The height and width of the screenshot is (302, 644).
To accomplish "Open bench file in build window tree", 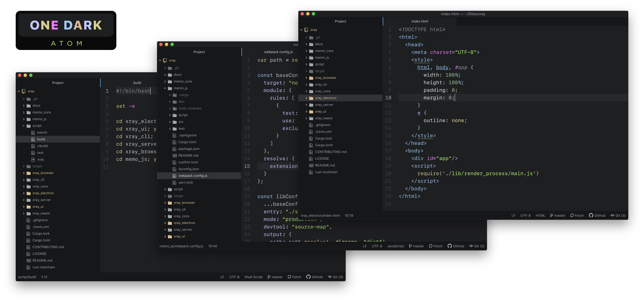I will 42,132.
